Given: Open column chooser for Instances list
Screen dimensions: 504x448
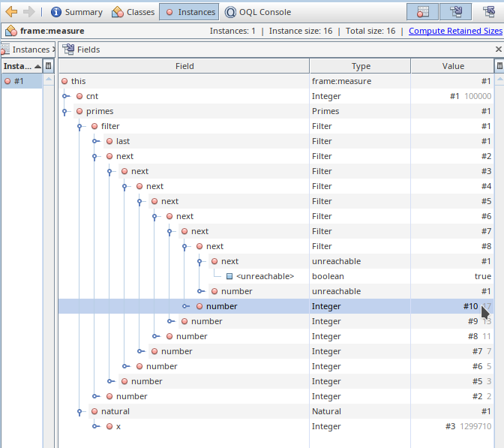Looking at the screenshot, I should click(49, 66).
